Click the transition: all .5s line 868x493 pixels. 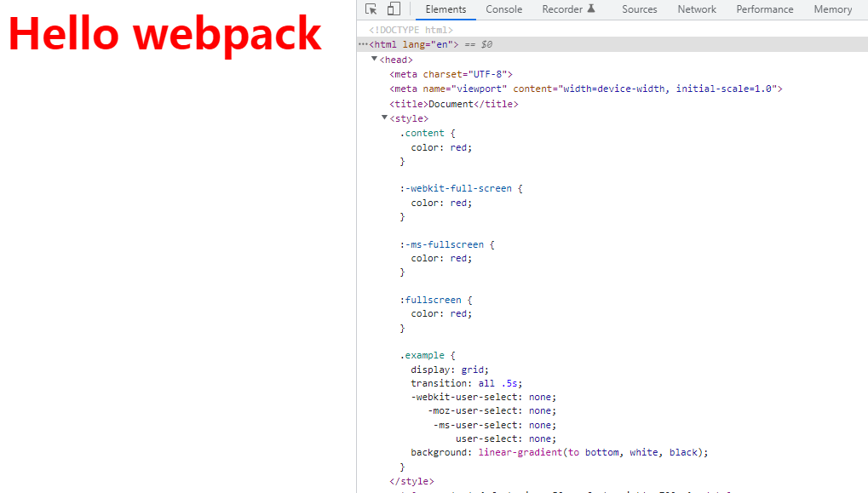tap(466, 383)
